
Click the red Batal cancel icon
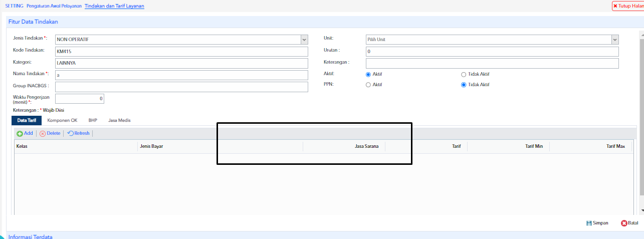coord(624,223)
